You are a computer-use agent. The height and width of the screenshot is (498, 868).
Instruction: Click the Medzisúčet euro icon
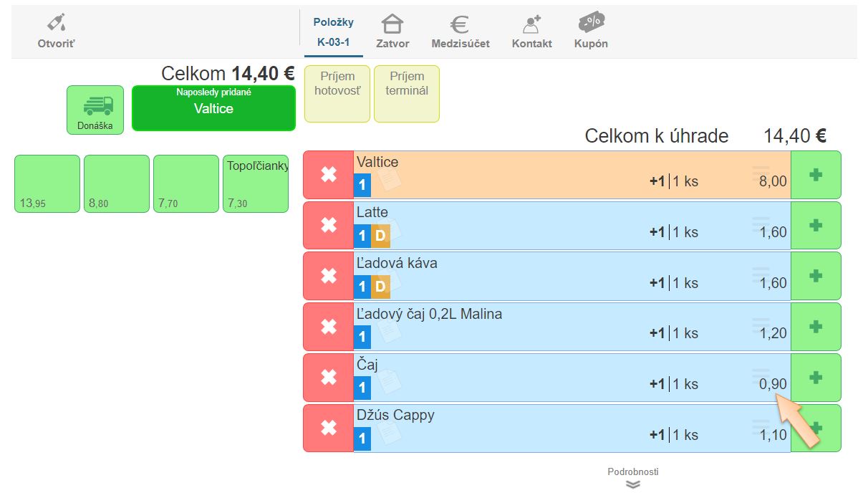(460, 25)
